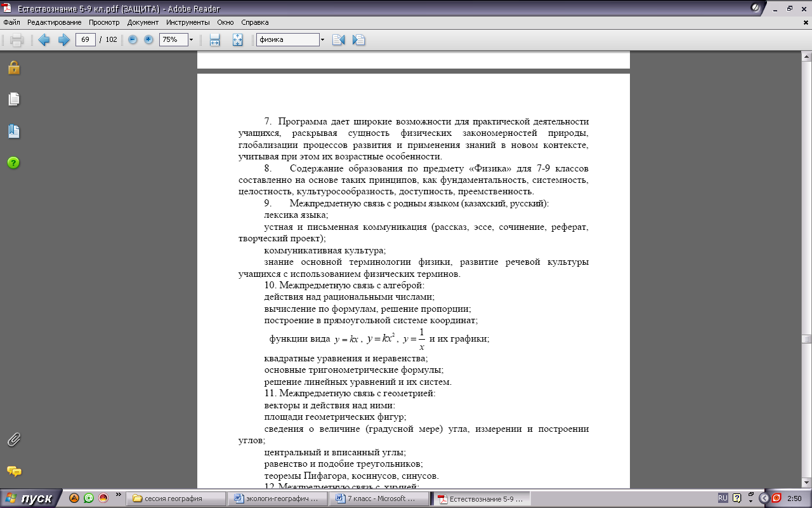Click the total page count '102'
Screen dimensions: 812x508
(111, 39)
